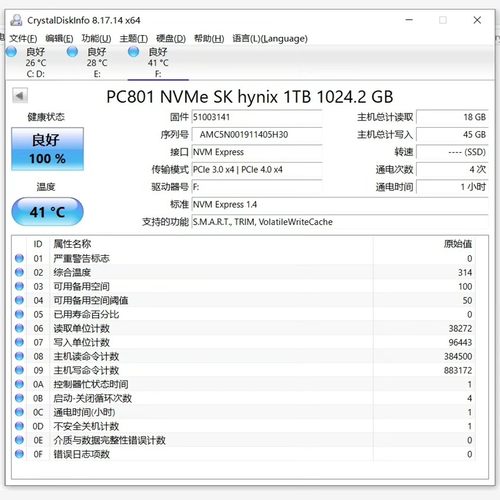Screen dimensions: 500x500
Task: Click the supported features field S.M.A.R.T., TRIM
Action: click(x=340, y=222)
